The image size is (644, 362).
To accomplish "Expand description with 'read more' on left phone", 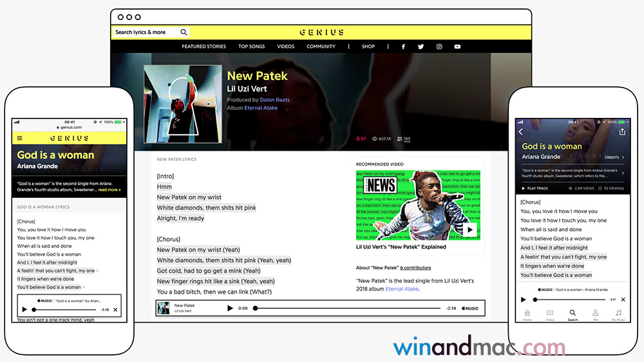I will (x=109, y=190).
